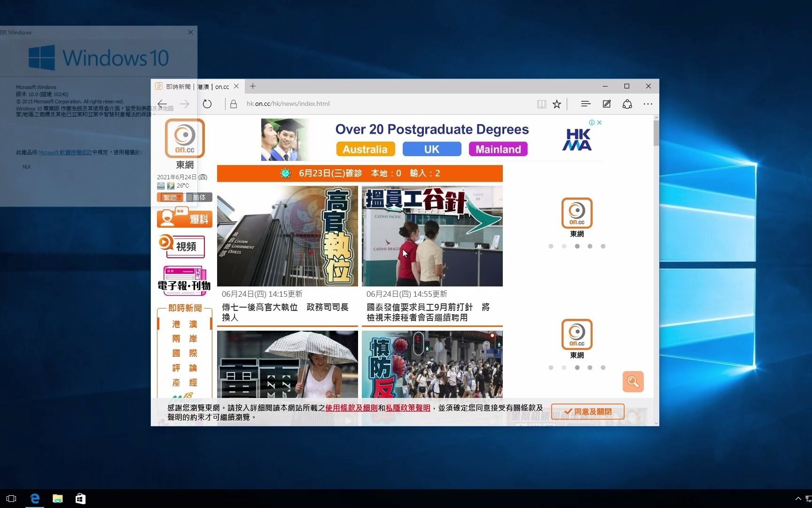Click the COVID 確診 orange banner
This screenshot has width=812, height=508.
tap(360, 173)
